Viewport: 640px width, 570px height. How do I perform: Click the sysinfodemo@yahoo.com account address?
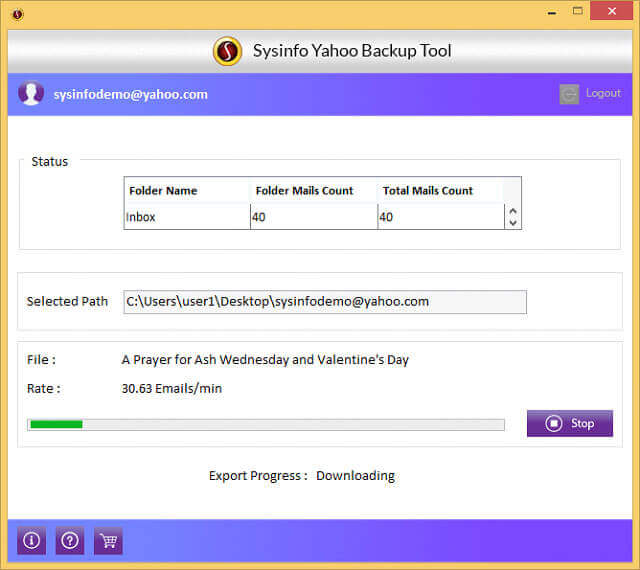[131, 94]
